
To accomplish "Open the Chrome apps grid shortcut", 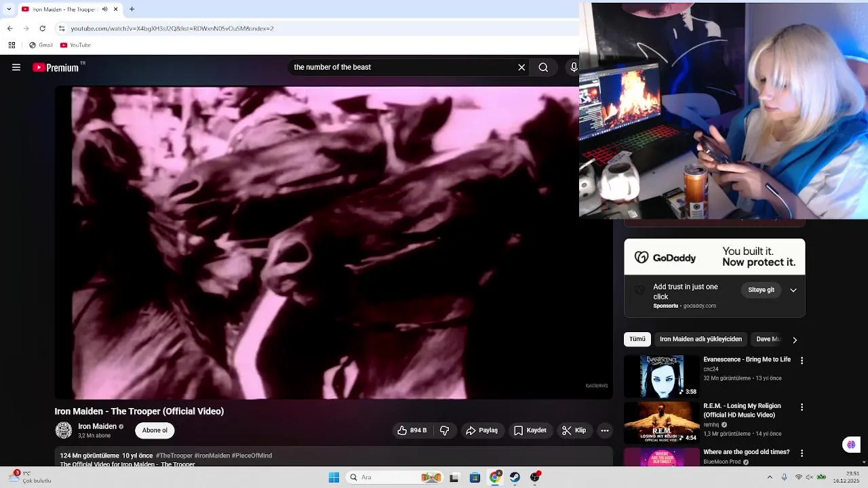I will pos(12,45).
